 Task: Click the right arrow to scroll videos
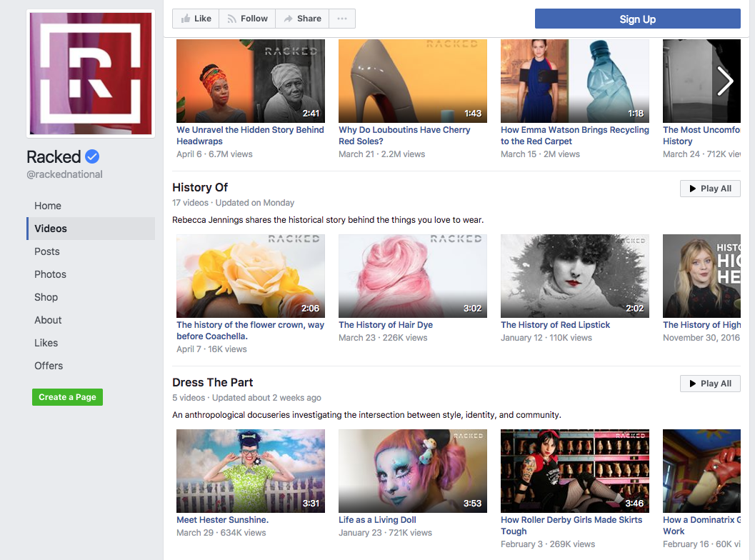click(x=725, y=81)
